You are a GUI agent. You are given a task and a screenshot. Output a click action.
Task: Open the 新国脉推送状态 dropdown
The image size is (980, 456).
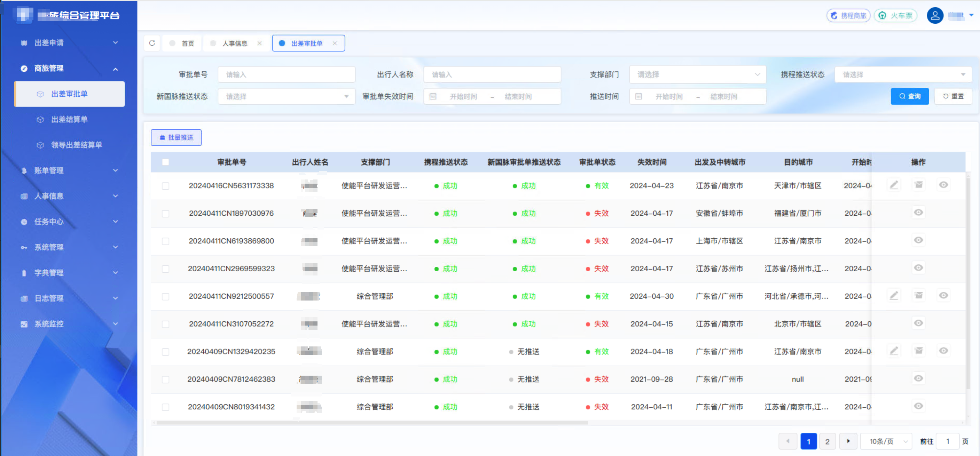point(287,96)
